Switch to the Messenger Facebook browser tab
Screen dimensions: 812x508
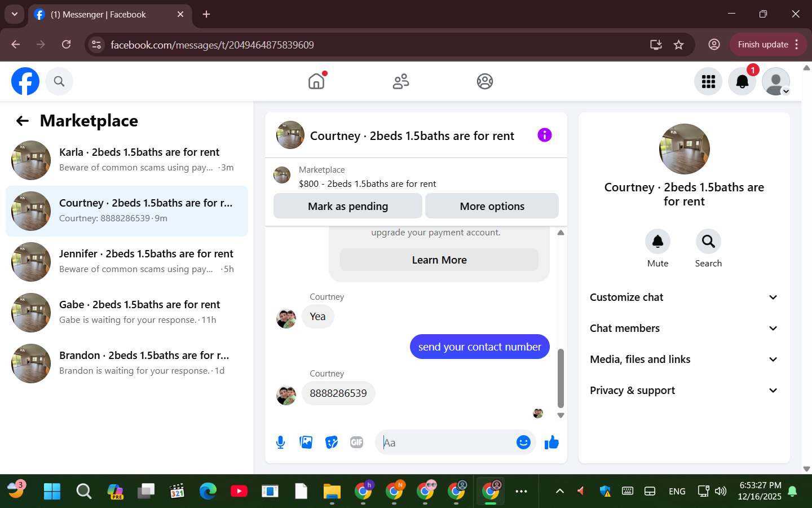110,15
